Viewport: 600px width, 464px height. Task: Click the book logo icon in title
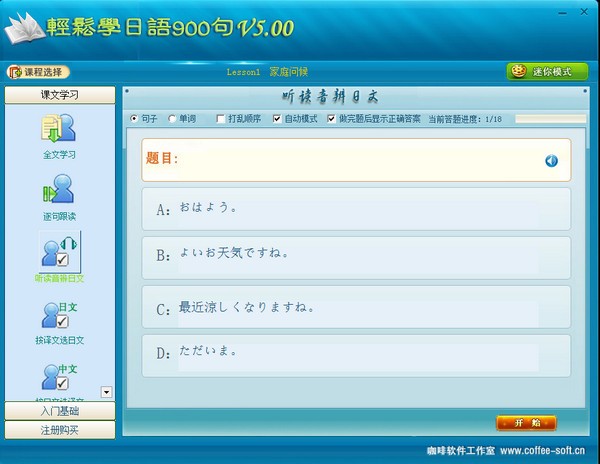[24, 28]
